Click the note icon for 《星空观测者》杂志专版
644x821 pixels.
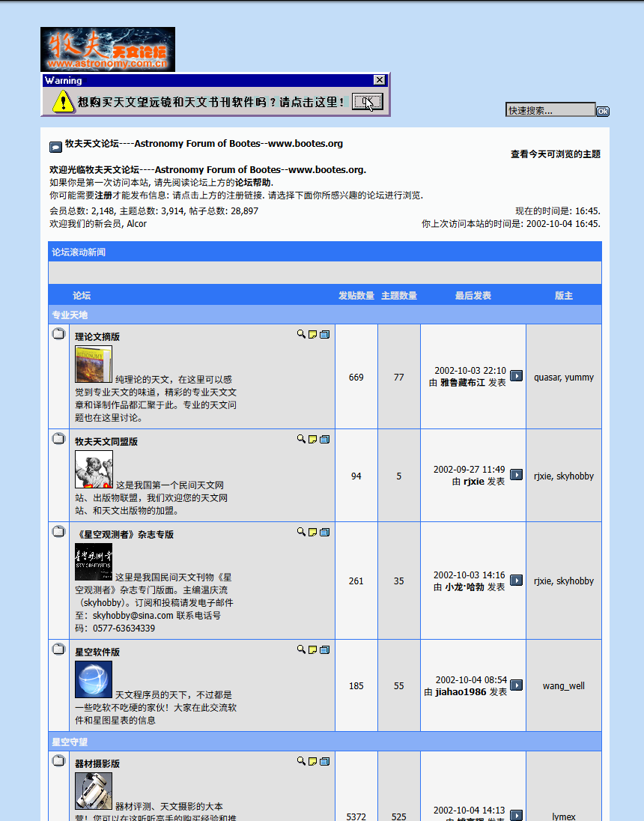(x=312, y=532)
